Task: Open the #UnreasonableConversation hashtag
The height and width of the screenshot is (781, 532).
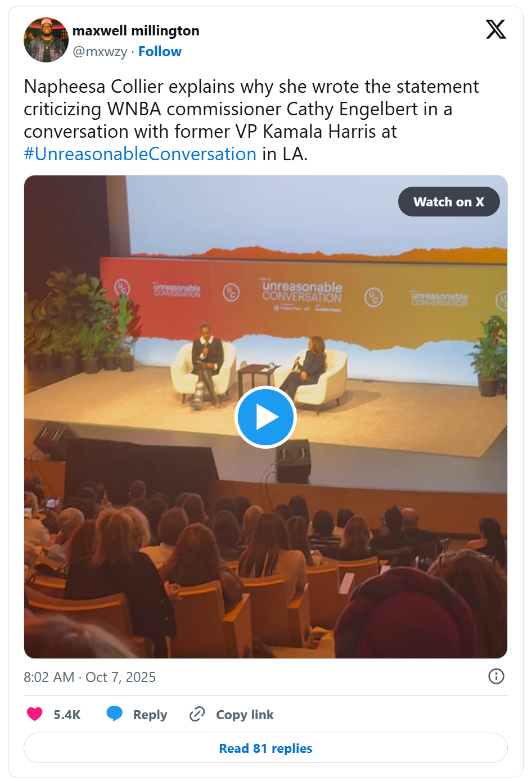Action: [x=140, y=154]
